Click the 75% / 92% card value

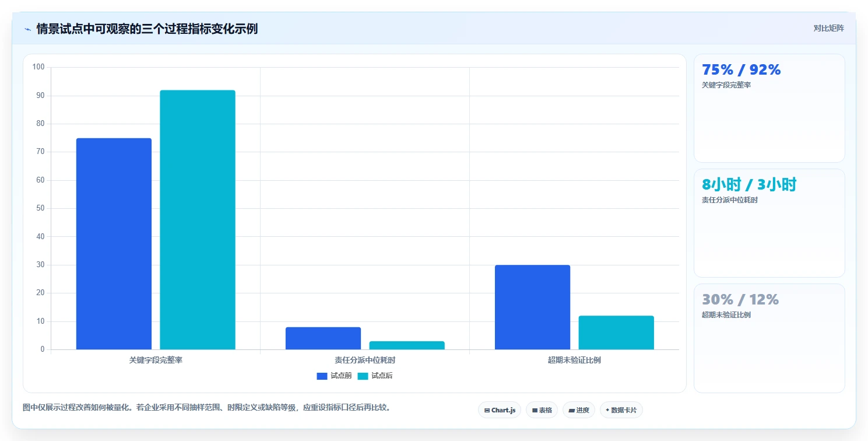click(x=741, y=70)
